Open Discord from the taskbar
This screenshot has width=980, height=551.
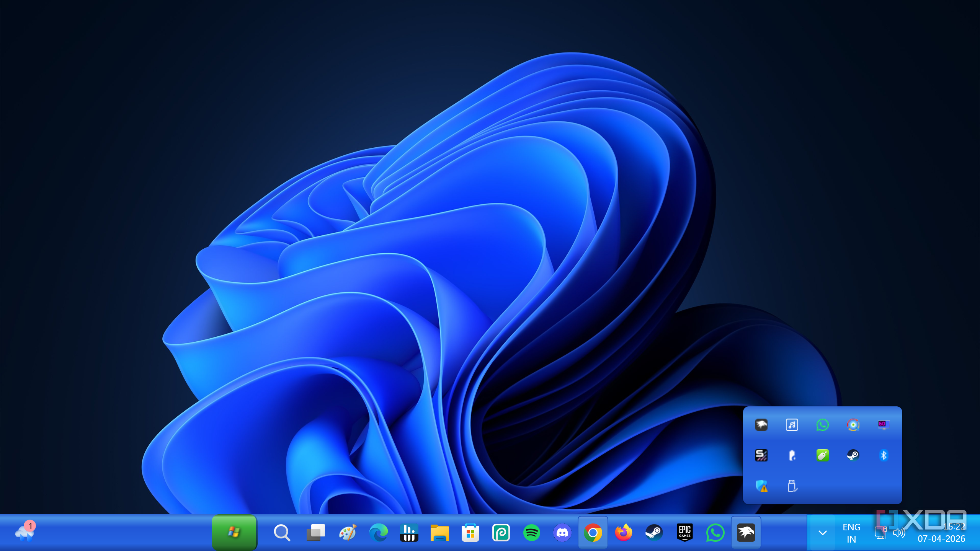pyautogui.click(x=562, y=533)
